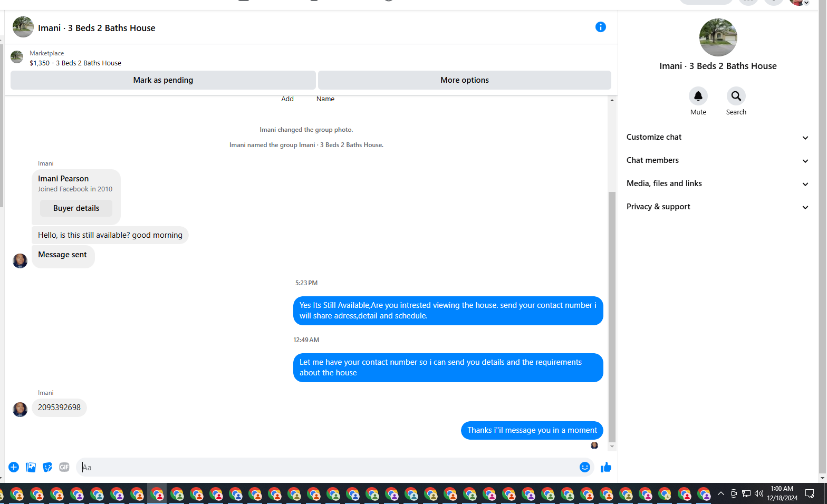View Buyer details for Imani Pearson
The height and width of the screenshot is (504, 827).
click(x=76, y=208)
